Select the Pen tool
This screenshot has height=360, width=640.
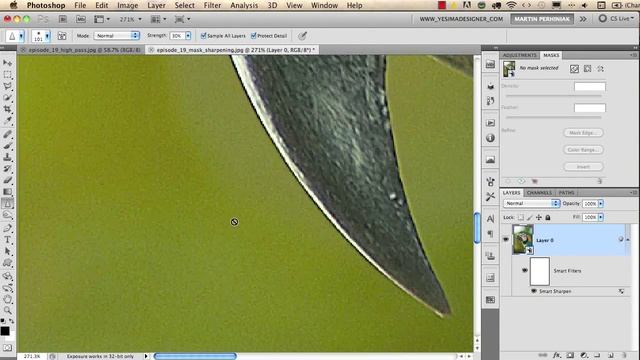7,228
